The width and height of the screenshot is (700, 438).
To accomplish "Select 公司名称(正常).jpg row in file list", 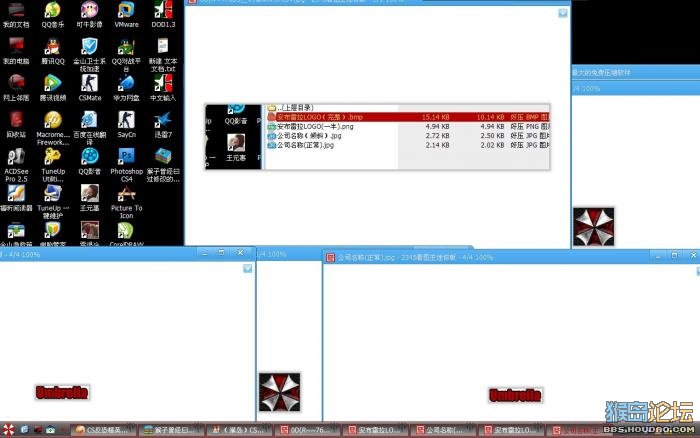I will 408,145.
